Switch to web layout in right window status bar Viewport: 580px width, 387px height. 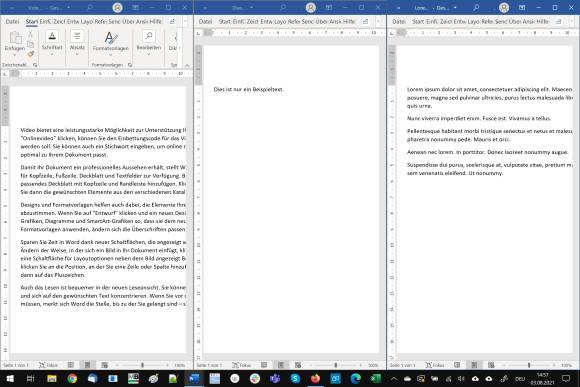tap(491, 365)
